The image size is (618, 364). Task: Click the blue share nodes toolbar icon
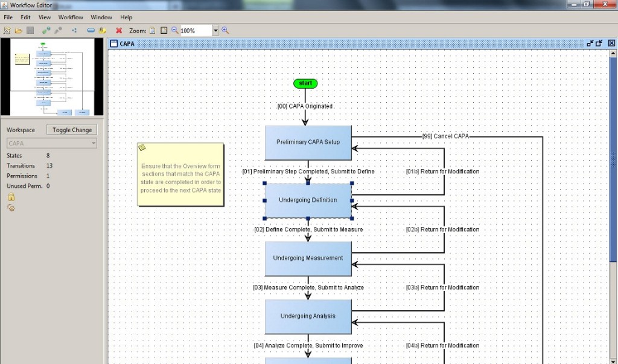(74, 30)
